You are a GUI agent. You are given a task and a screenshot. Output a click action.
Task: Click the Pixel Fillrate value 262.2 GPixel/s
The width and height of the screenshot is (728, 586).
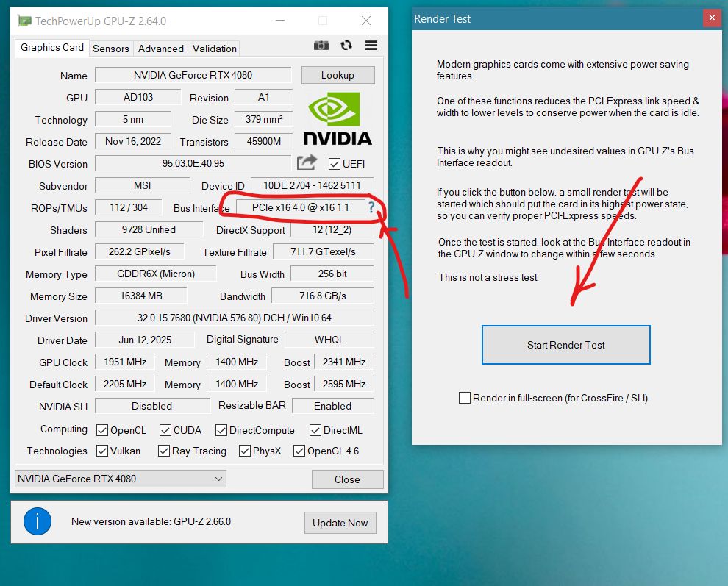139,251
